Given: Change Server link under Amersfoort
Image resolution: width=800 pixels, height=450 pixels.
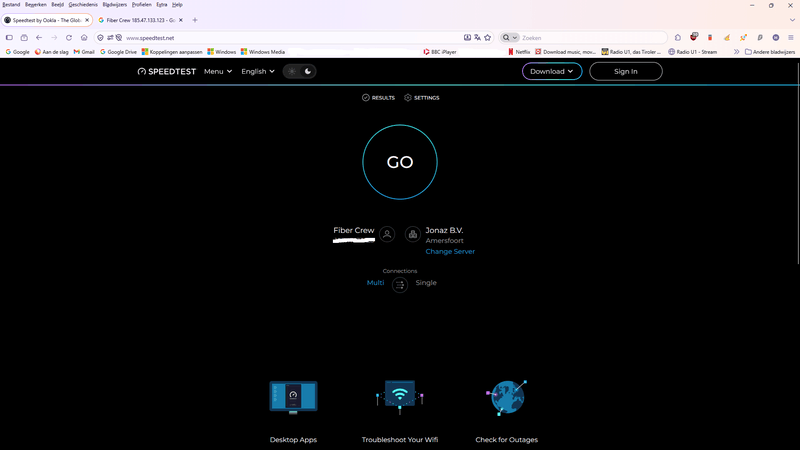Looking at the screenshot, I should 450,252.
